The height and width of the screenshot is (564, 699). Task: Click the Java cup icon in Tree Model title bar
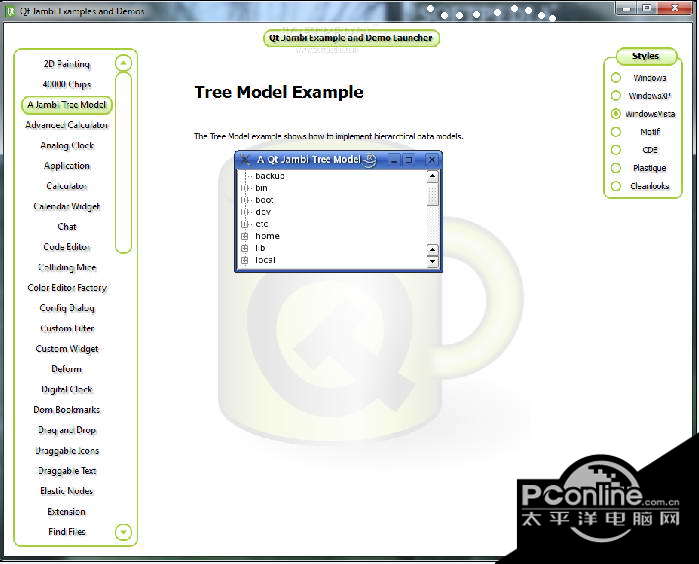coord(369,160)
